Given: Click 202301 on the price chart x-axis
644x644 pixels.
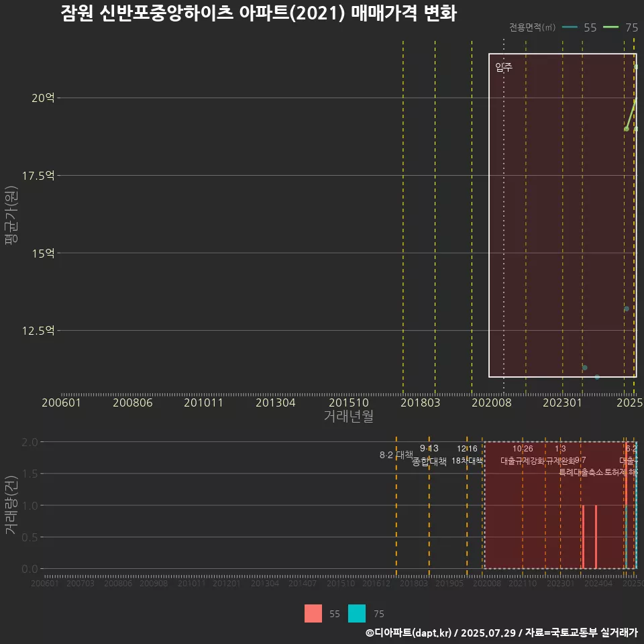Looking at the screenshot, I should (562, 402).
